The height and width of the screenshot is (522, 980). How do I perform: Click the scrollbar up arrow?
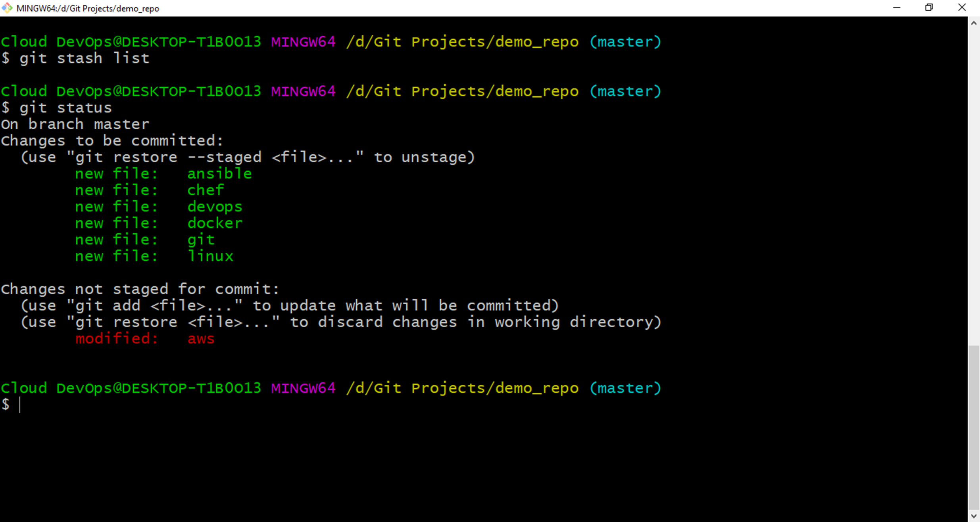coord(973,23)
